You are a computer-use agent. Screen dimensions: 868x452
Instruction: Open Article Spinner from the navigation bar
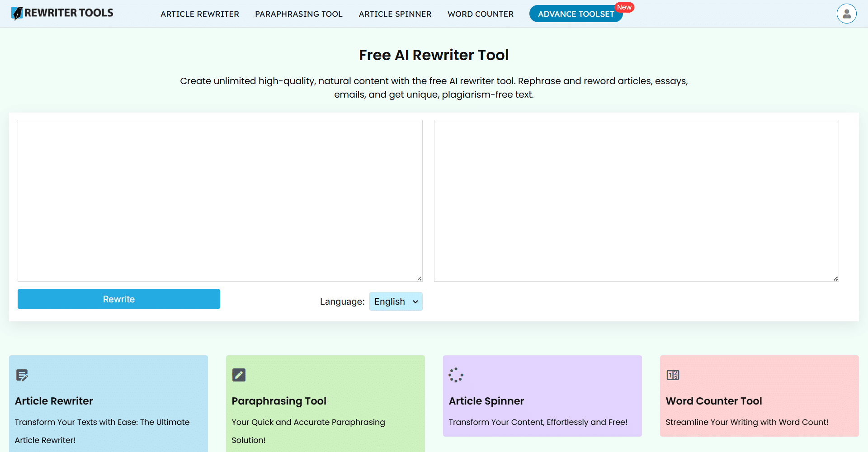395,14
